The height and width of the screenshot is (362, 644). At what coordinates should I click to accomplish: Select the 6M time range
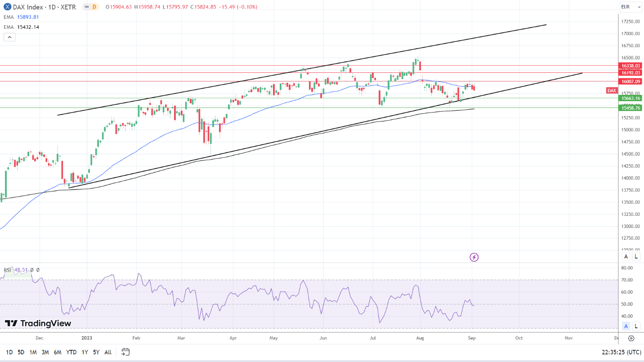[58, 352]
